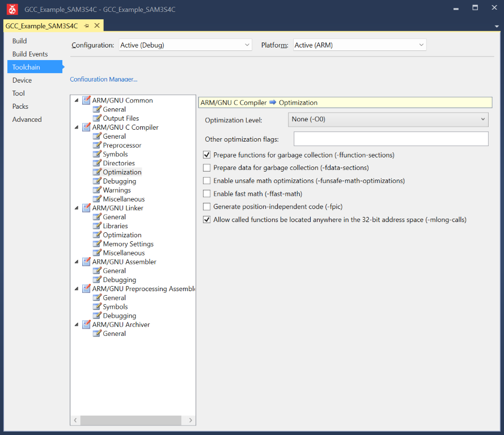Click the Memory Settings item icon
504x435 pixels.
pos(98,244)
